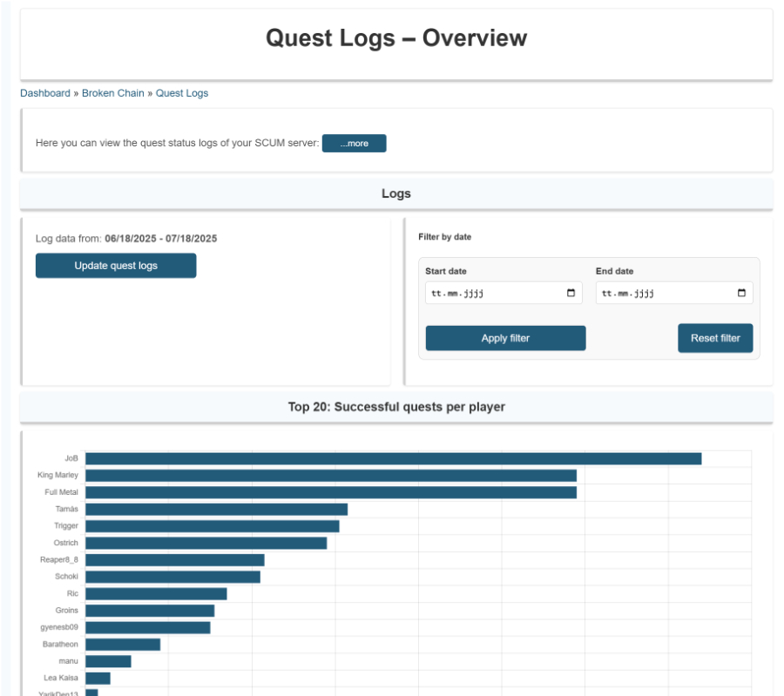
Task: Go to Dashboard breadcrumb link
Action: (x=45, y=93)
